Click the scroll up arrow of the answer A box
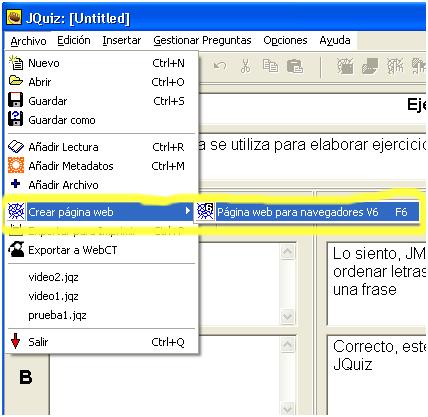 288,251
